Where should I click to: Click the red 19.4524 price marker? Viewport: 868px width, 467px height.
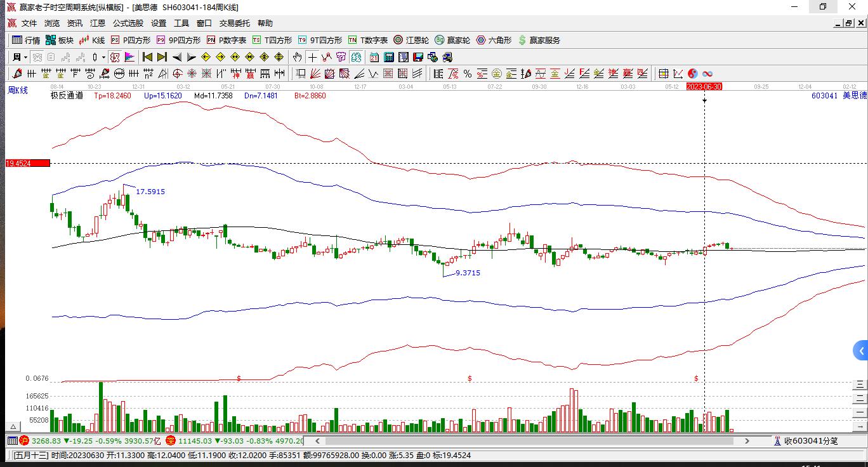point(27,164)
